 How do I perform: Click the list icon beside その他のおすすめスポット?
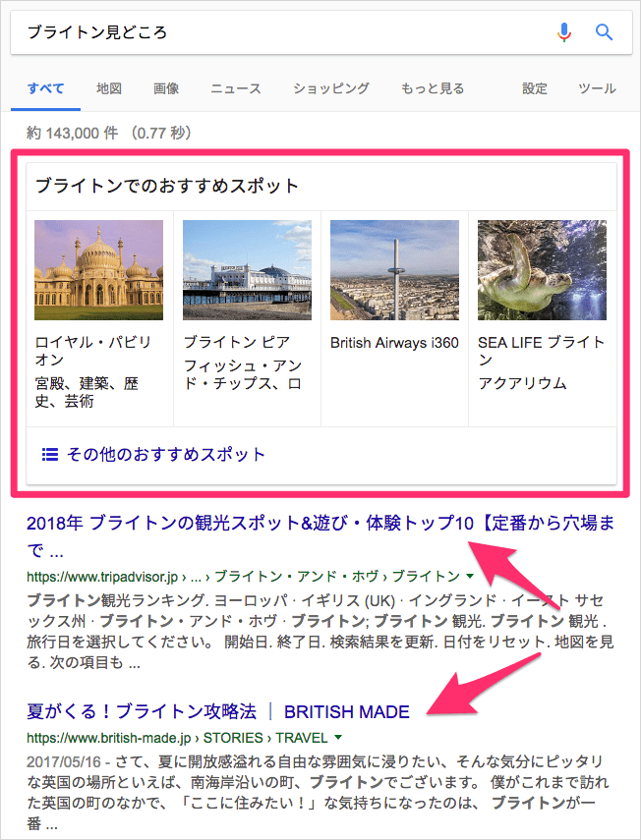click(50, 455)
